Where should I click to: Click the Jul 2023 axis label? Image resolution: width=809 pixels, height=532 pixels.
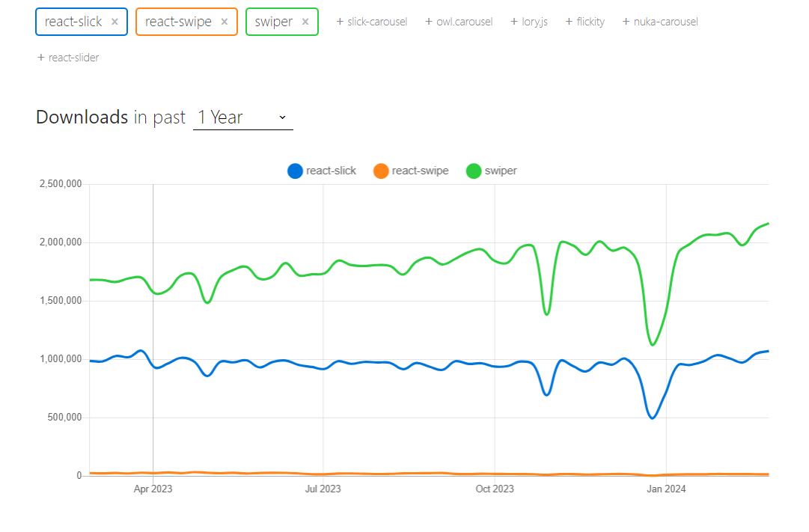(323, 489)
